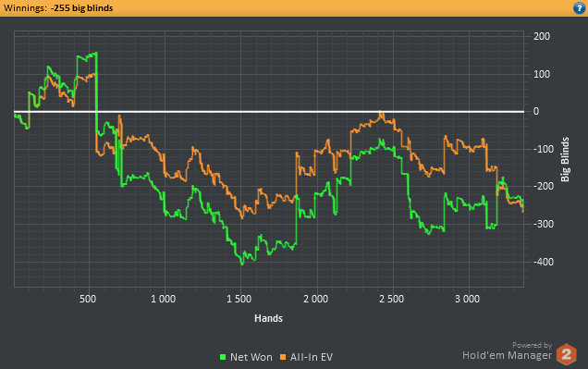Click the 2 500 hands axis label

click(x=391, y=300)
